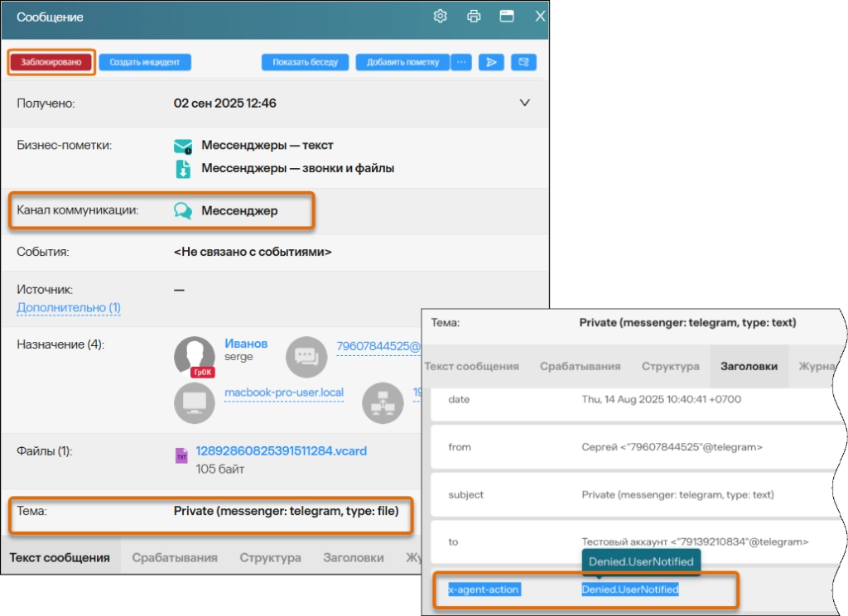Image resolution: width=848 pixels, height=616 pixels.
Task: Click the messenger channel speech bubble icon
Action: coord(182,211)
